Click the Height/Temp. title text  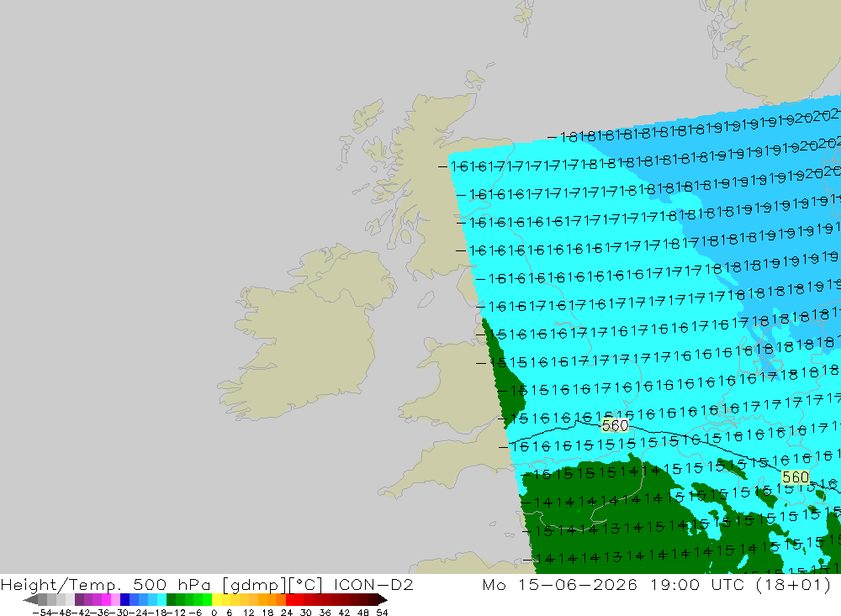[62, 585]
